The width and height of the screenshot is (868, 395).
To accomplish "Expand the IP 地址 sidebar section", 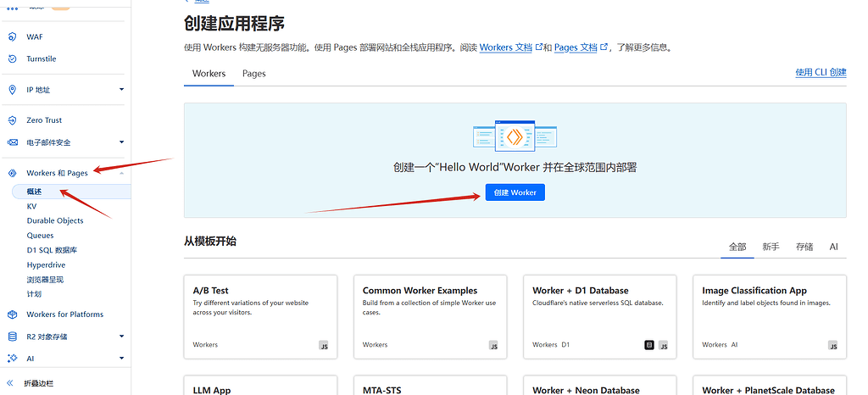I will (122, 90).
